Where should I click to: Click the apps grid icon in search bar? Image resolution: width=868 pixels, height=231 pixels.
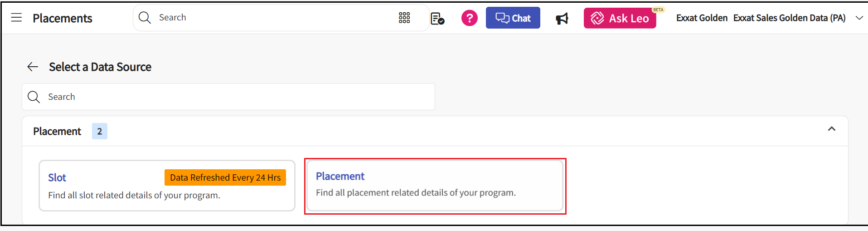coord(404,18)
